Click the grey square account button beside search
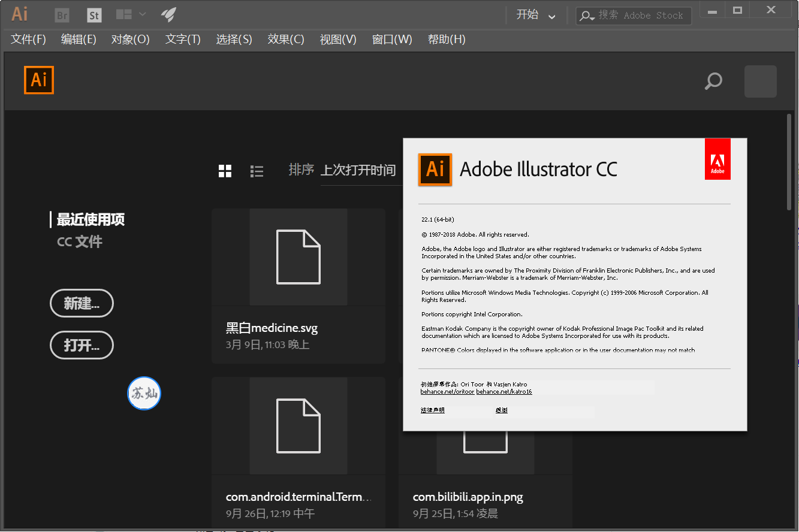The image size is (799, 532). click(761, 81)
